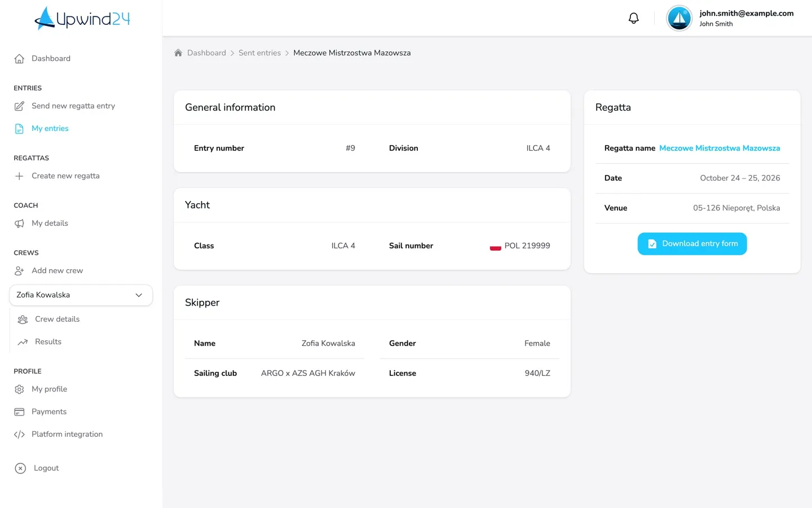Click the Results trend line icon
This screenshot has height=508, width=812.
point(23,342)
